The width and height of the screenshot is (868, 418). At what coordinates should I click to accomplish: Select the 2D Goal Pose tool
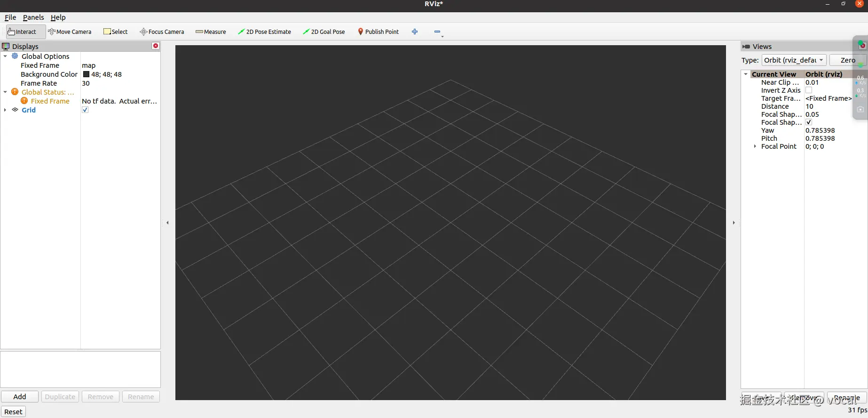324,32
